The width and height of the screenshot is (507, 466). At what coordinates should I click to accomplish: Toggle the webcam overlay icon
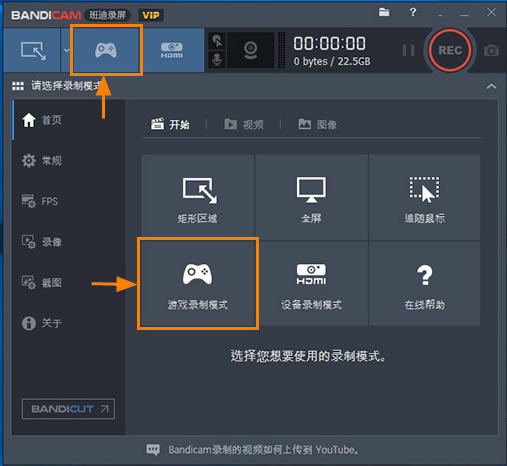point(250,50)
